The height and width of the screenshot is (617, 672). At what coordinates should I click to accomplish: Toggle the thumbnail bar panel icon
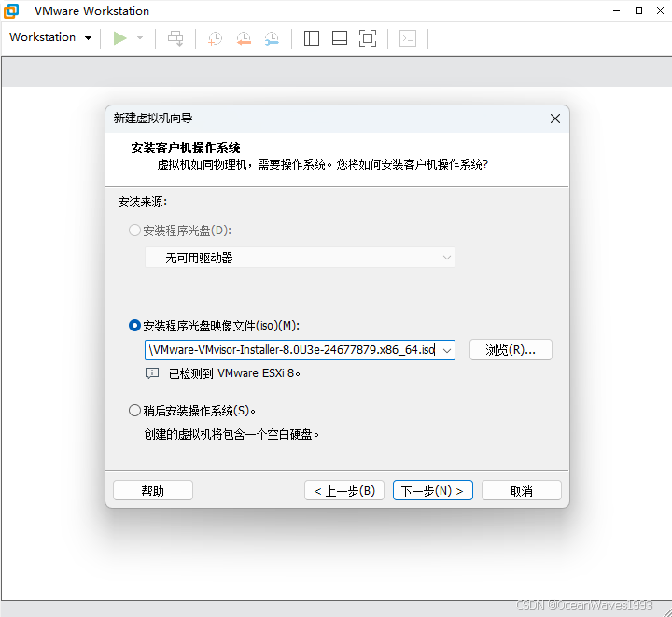coord(340,38)
